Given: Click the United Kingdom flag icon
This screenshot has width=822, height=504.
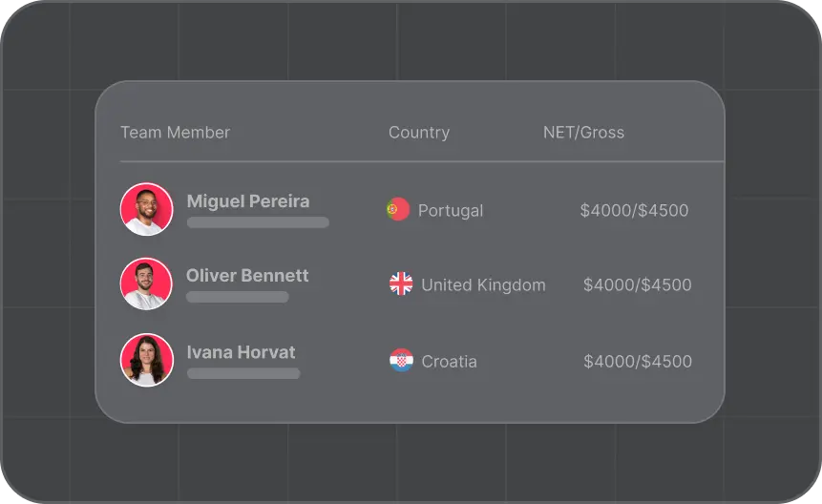Looking at the screenshot, I should point(401,283).
